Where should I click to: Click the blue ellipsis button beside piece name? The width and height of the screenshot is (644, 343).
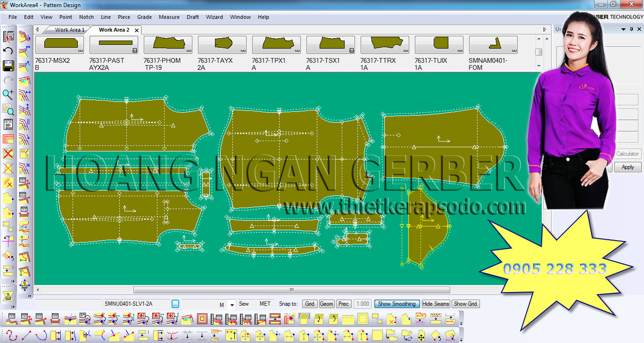[175, 304]
